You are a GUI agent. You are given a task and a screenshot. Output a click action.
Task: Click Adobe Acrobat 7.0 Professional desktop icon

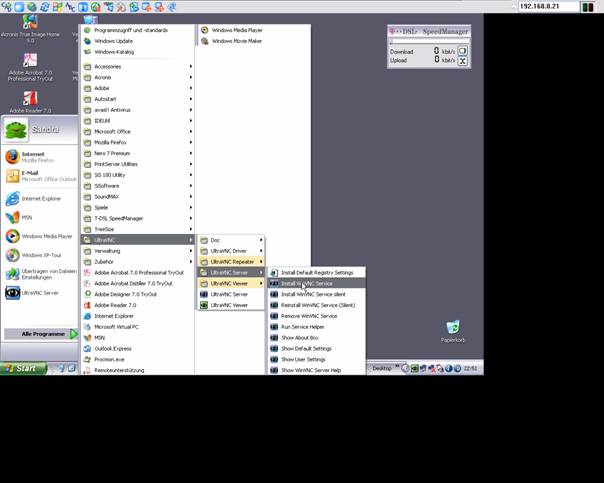coord(30,67)
